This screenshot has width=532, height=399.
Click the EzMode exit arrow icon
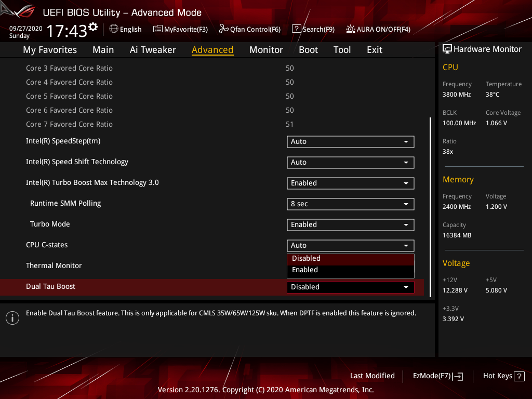coord(458,376)
